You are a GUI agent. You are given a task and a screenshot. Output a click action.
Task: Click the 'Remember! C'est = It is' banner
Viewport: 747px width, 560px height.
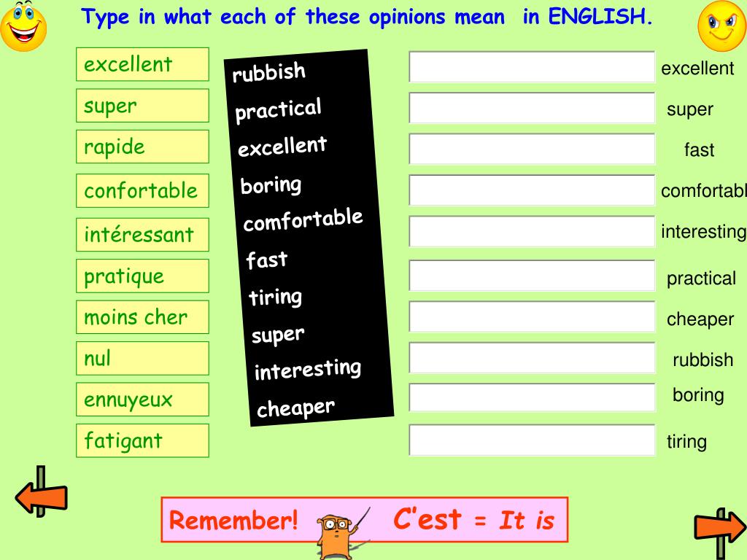tap(365, 519)
